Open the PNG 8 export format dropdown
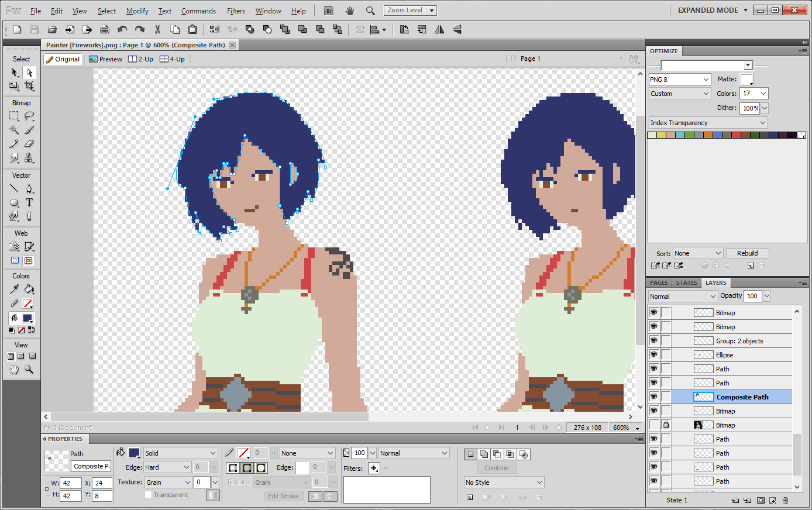 tap(679, 80)
